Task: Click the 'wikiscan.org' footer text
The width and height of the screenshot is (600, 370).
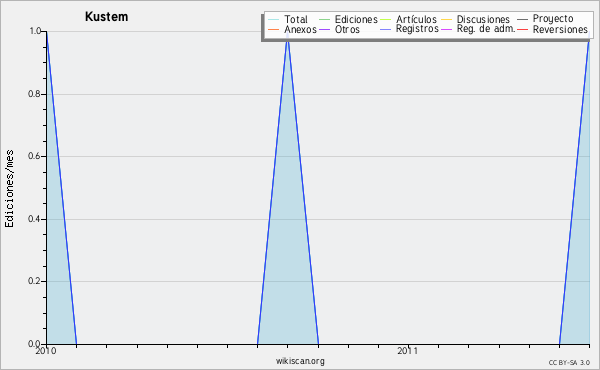Action: [300, 361]
